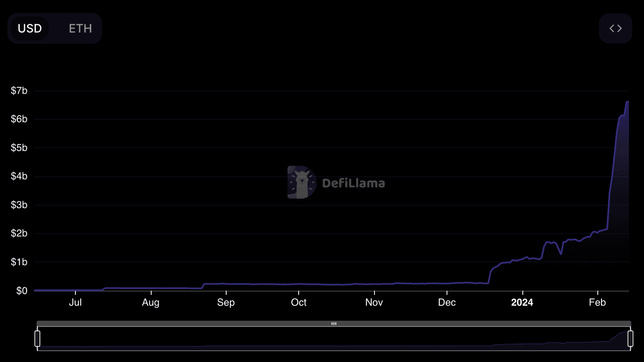Screen dimensions: 644x362
Task: Click the chart line's peak near $6.6b
Action: point(627,102)
